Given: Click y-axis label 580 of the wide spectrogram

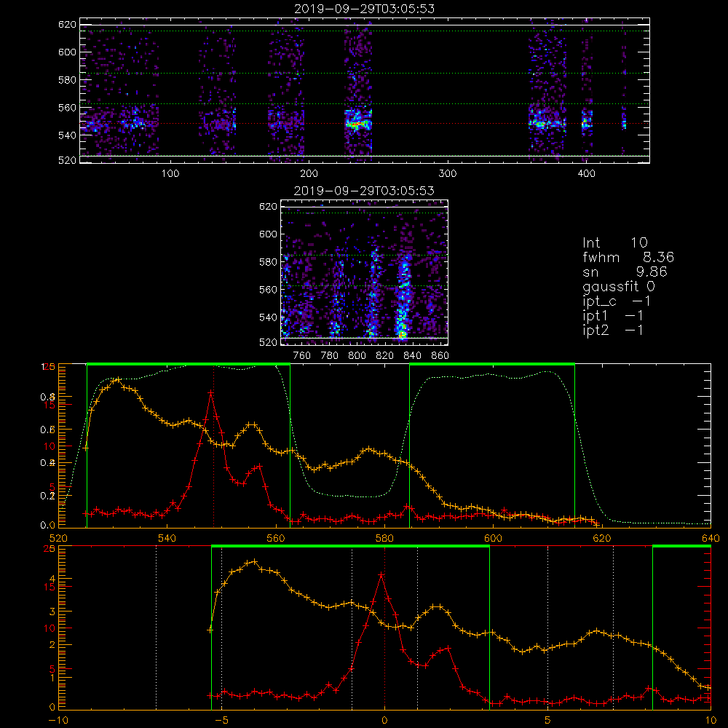Looking at the screenshot, I should coord(67,80).
